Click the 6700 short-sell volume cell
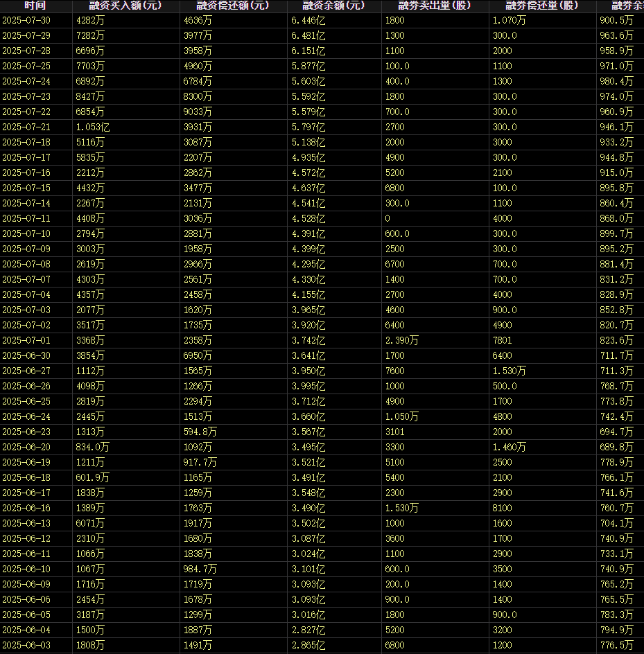 395,265
